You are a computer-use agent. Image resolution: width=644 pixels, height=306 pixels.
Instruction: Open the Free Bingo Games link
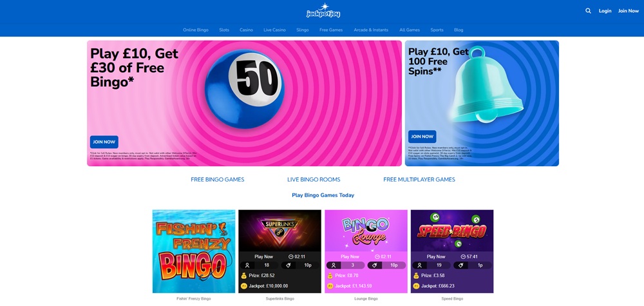click(217, 180)
